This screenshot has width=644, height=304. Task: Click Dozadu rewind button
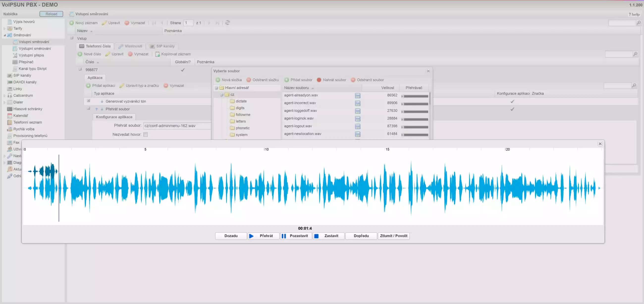tap(231, 236)
